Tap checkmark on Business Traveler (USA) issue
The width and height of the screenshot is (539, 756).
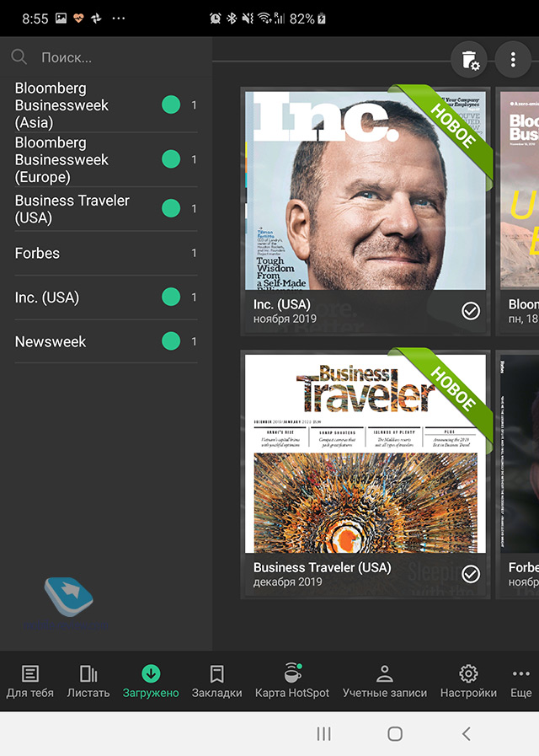[x=471, y=574]
